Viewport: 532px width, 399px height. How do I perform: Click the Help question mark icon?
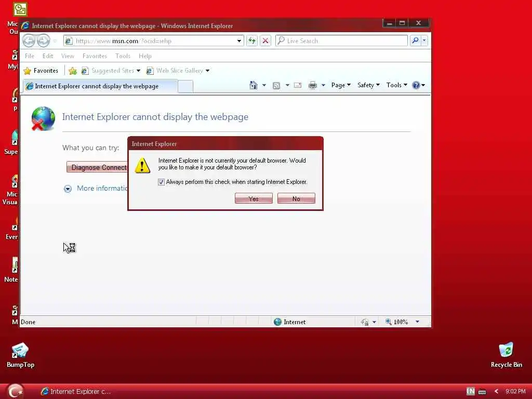(x=416, y=85)
